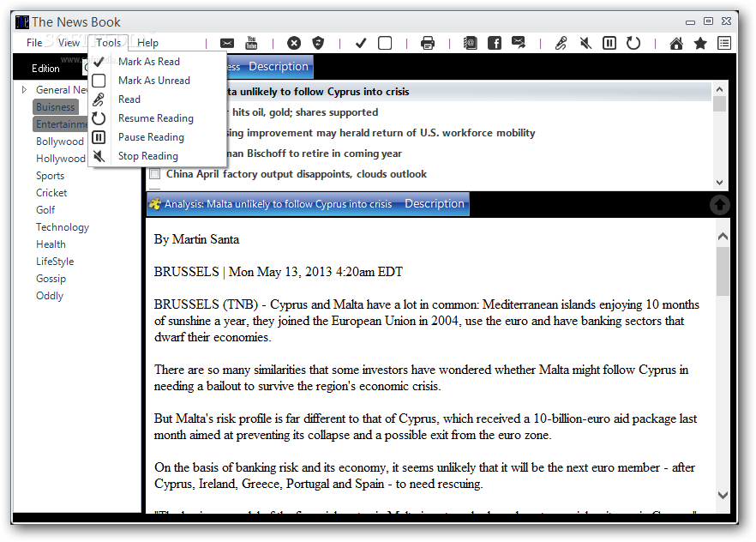Open the LifeStyle category
756x542 pixels.
click(x=55, y=262)
